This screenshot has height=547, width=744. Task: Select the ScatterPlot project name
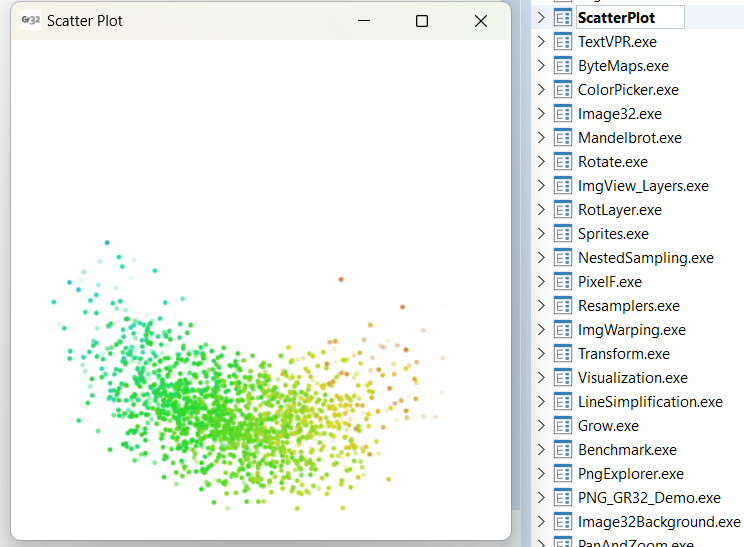click(616, 18)
